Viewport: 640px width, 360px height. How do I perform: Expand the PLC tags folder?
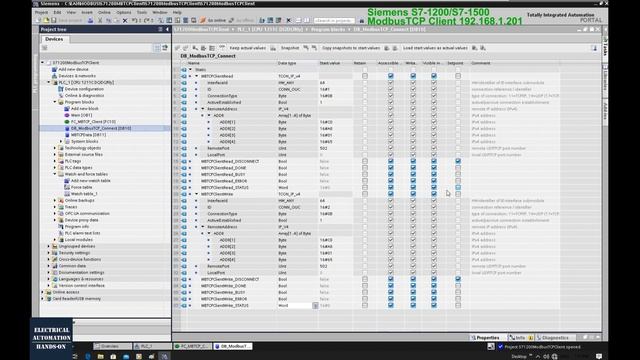pos(55,161)
